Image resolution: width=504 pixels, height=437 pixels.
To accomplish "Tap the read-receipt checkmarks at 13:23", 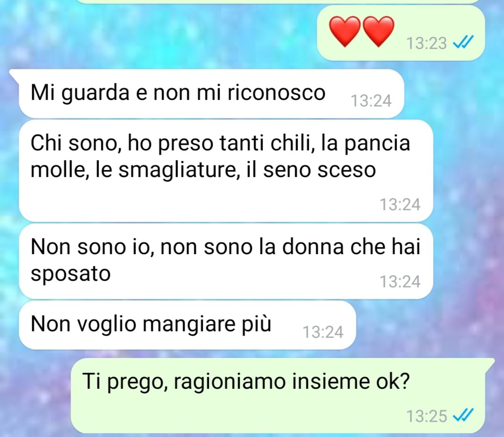I will tap(463, 42).
